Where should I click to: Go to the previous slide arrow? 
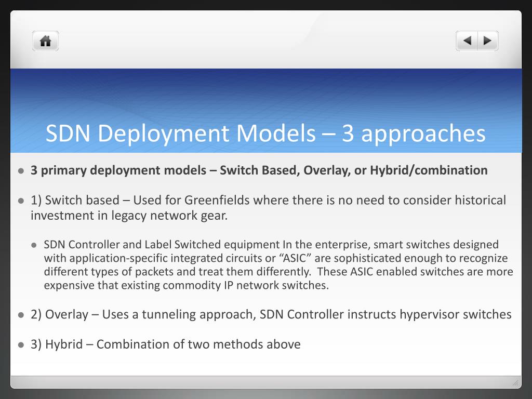point(467,41)
